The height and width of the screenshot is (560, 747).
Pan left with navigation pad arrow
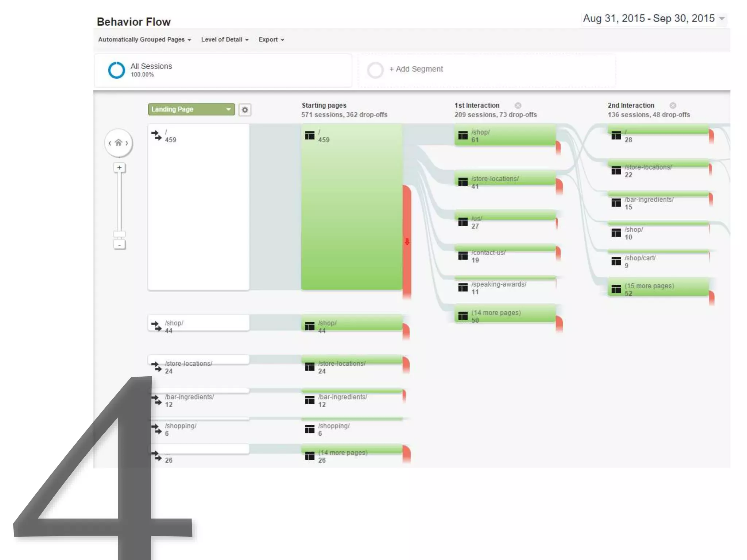(x=110, y=143)
